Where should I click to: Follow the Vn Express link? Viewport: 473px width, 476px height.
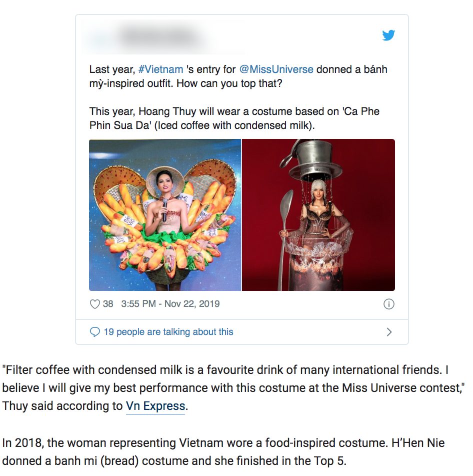click(x=155, y=406)
